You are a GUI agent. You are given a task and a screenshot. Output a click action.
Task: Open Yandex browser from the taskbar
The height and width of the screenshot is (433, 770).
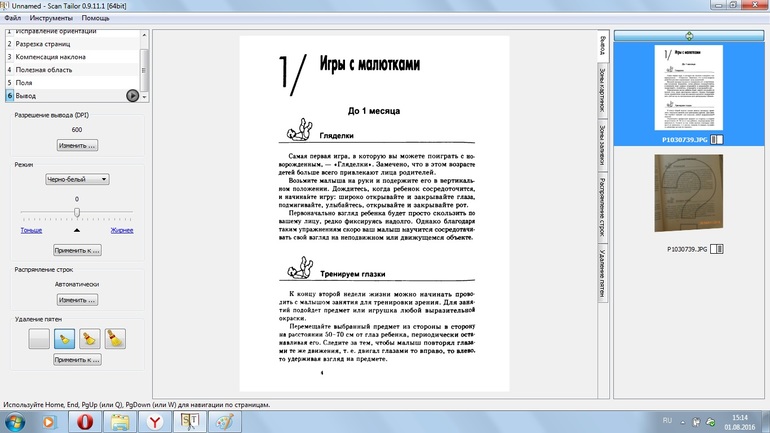153,420
